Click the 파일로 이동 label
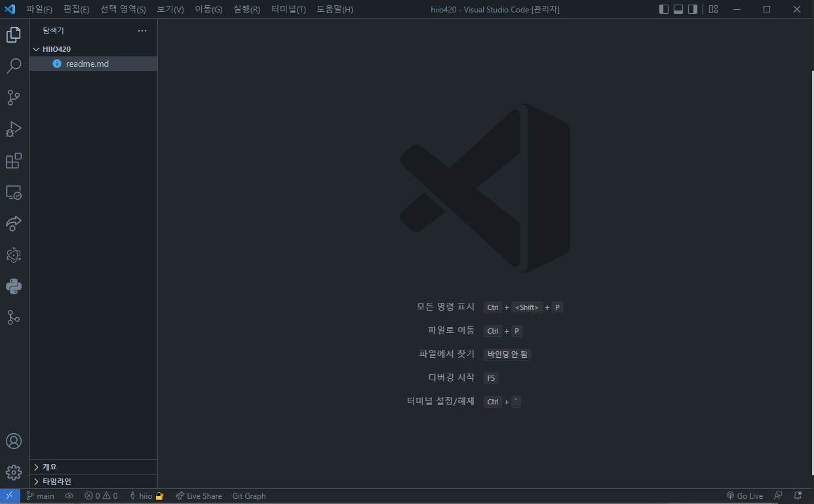 451,330
